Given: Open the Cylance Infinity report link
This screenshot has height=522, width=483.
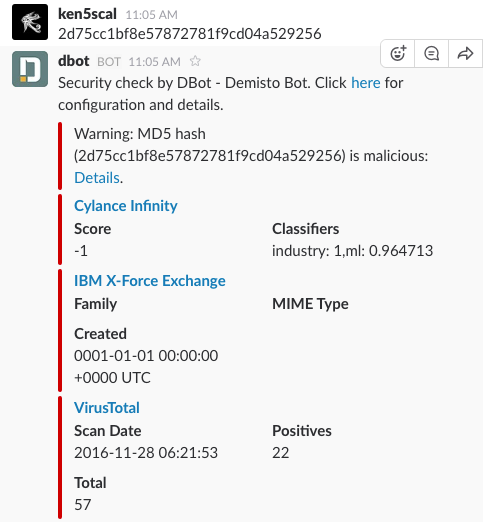Looking at the screenshot, I should [126, 206].
